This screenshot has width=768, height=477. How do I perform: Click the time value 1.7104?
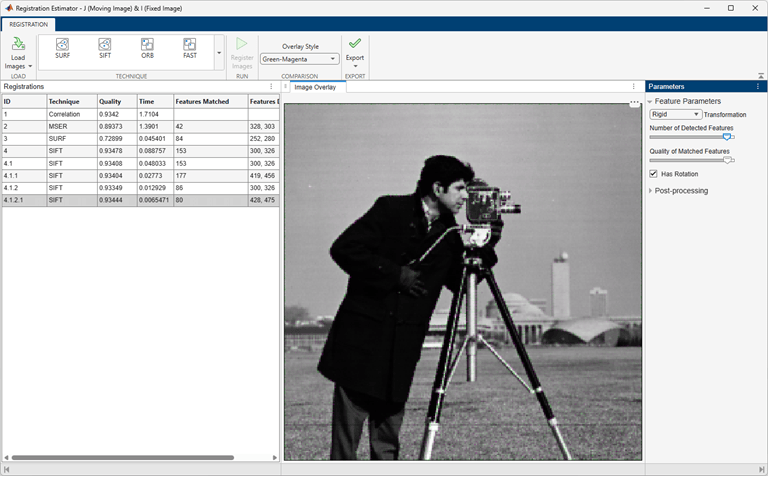coord(149,114)
